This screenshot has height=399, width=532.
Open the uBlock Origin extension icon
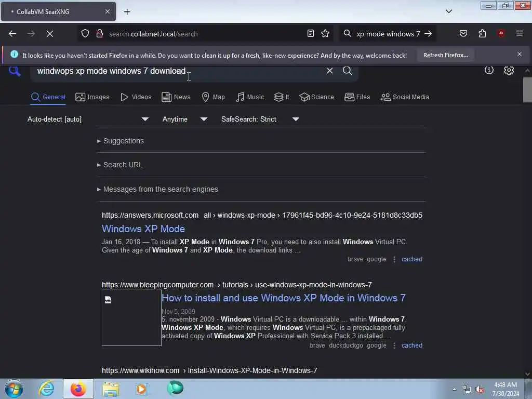tap(501, 33)
